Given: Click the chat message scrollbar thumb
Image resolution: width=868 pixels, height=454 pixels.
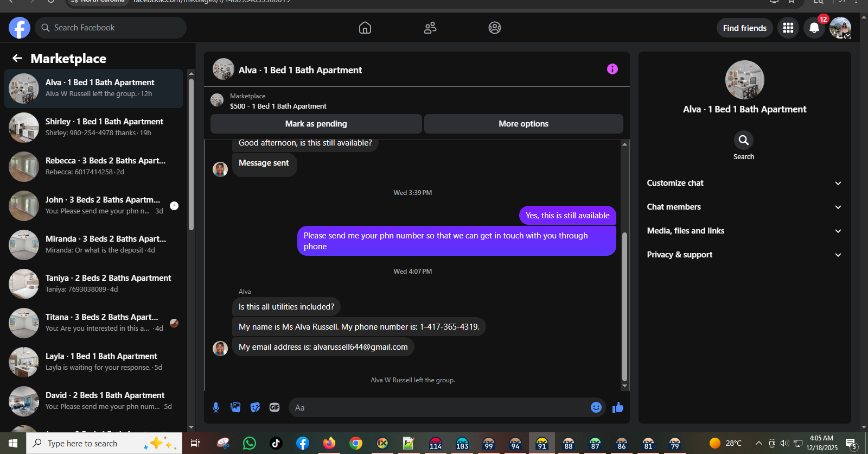Looking at the screenshot, I should point(624,307).
